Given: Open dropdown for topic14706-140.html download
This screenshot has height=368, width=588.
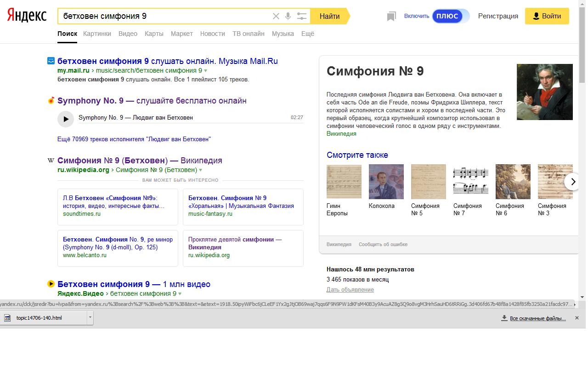Looking at the screenshot, I should point(90,317).
